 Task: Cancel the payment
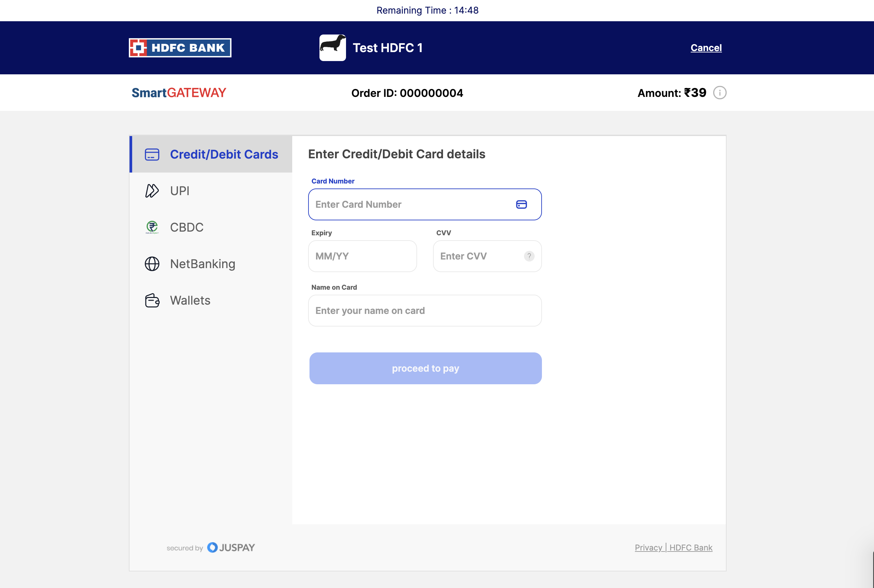tap(706, 48)
